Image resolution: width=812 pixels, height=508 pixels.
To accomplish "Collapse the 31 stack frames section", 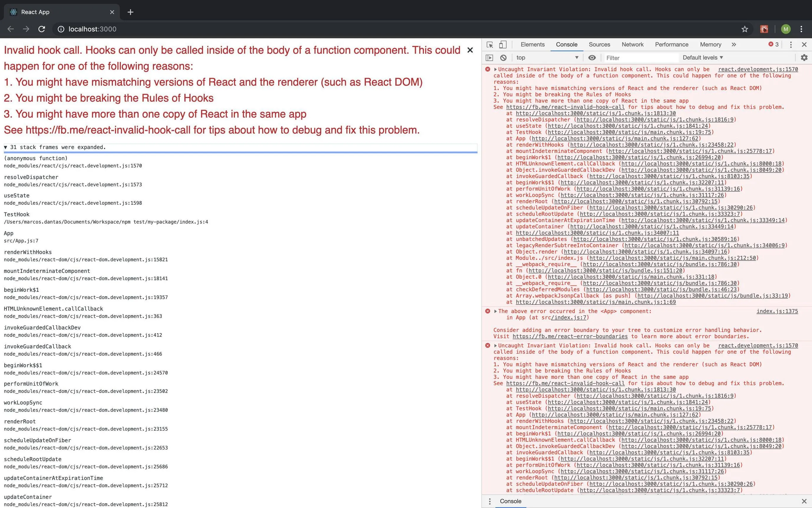I will point(6,147).
